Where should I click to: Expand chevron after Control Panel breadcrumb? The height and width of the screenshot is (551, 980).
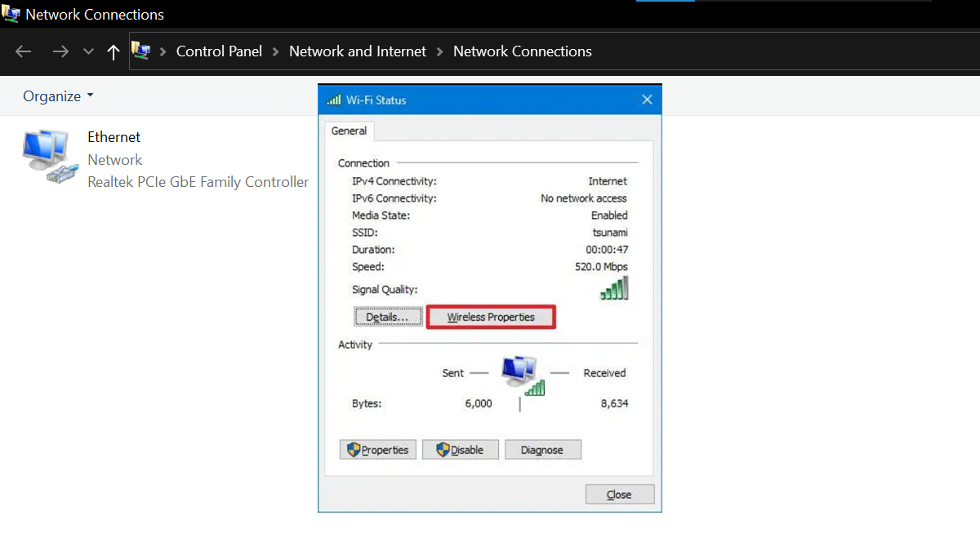coord(276,51)
